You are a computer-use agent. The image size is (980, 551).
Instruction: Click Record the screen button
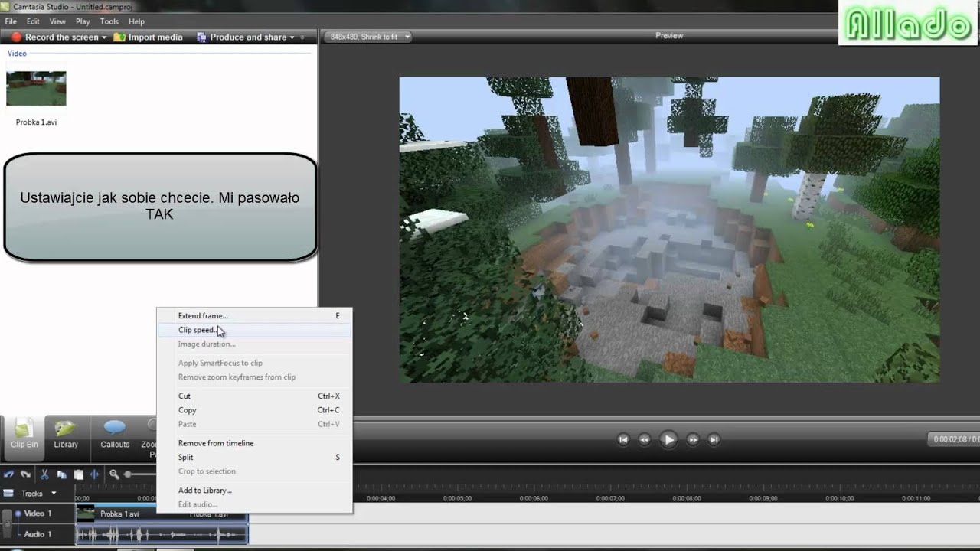(x=59, y=37)
